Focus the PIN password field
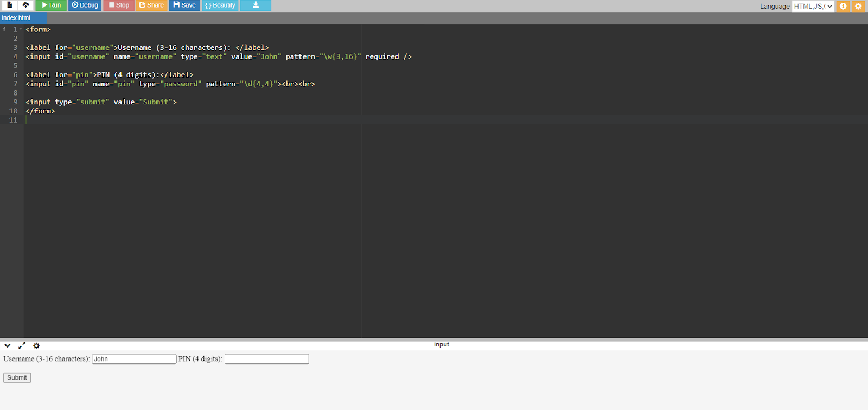The image size is (868, 410). pyautogui.click(x=267, y=359)
